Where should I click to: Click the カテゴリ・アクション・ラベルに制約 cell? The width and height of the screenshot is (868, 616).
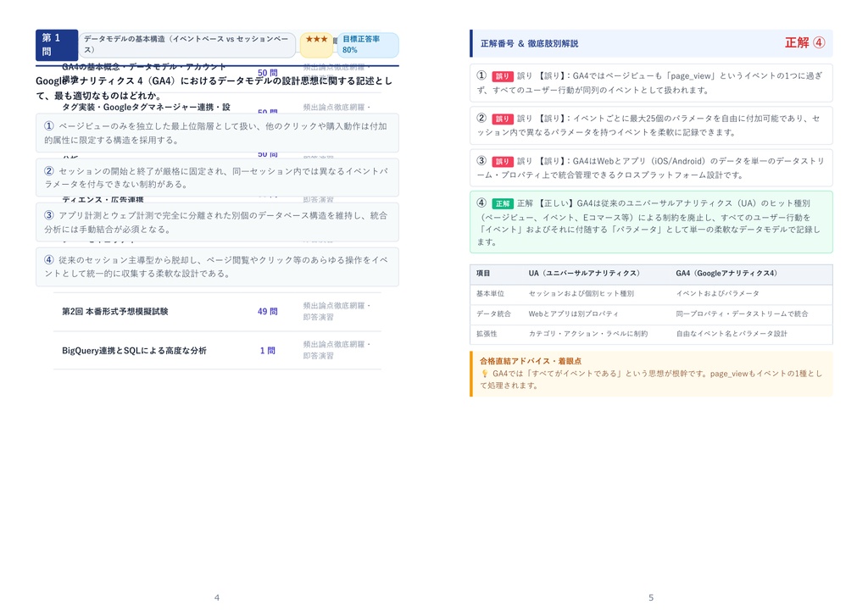point(588,334)
